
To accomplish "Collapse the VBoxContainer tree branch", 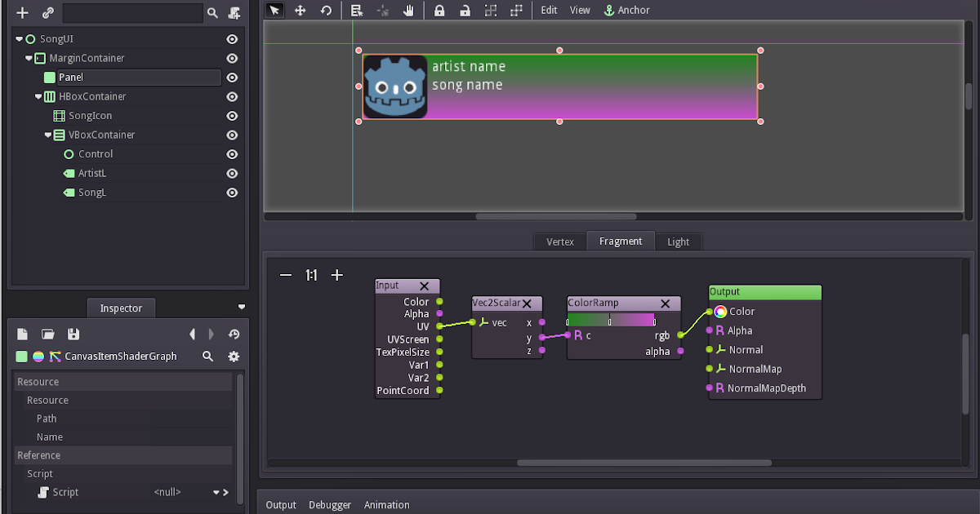I will (48, 135).
